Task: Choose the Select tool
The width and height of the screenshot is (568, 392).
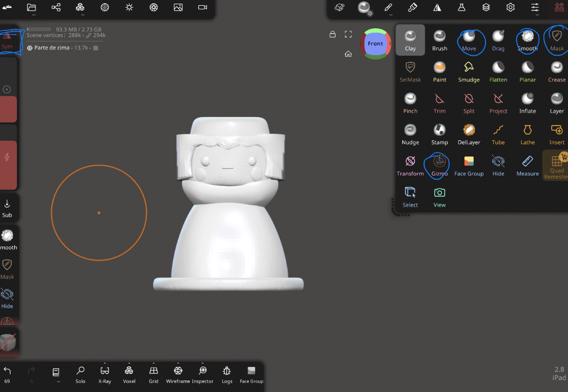Action: (x=410, y=197)
